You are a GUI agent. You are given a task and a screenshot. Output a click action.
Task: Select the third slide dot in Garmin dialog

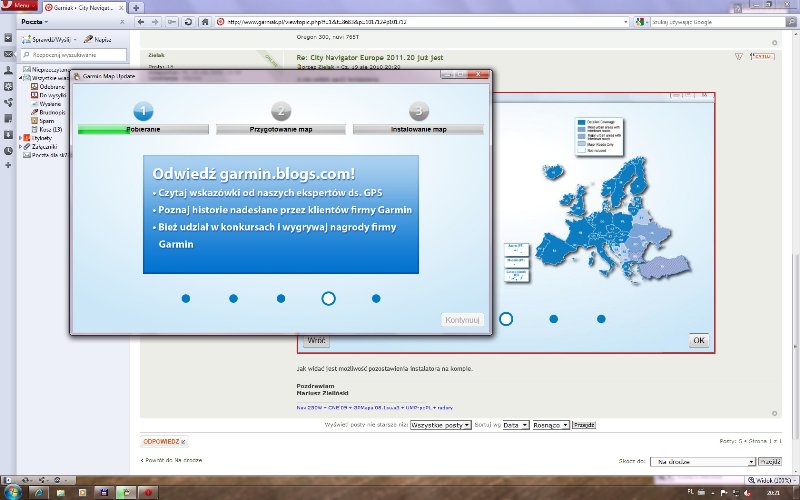tap(281, 298)
